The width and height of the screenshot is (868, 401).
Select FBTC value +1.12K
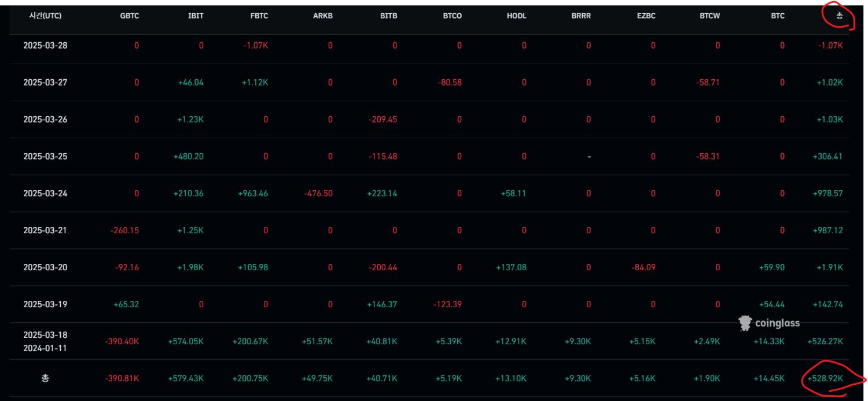pyautogui.click(x=255, y=83)
